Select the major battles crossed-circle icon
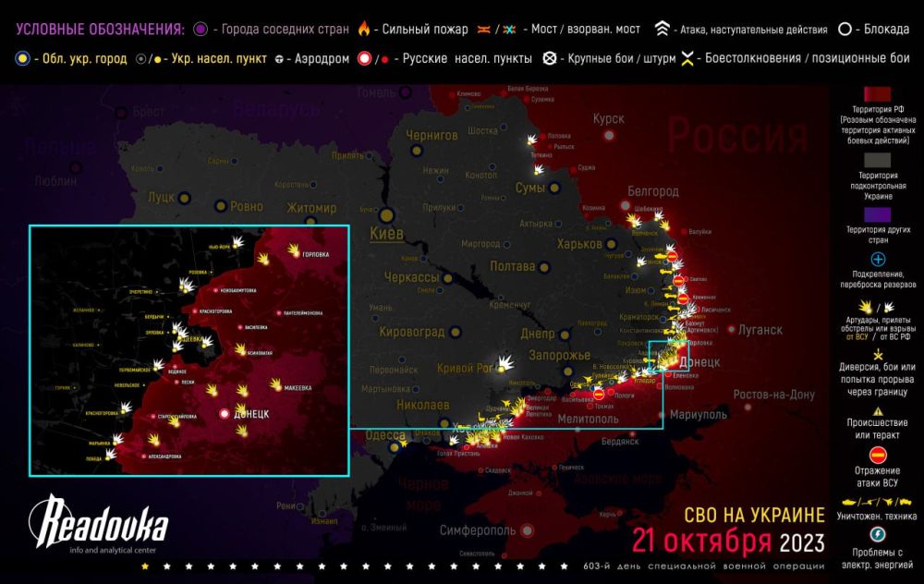Image resolution: width=924 pixels, height=584 pixels. pos(550,59)
